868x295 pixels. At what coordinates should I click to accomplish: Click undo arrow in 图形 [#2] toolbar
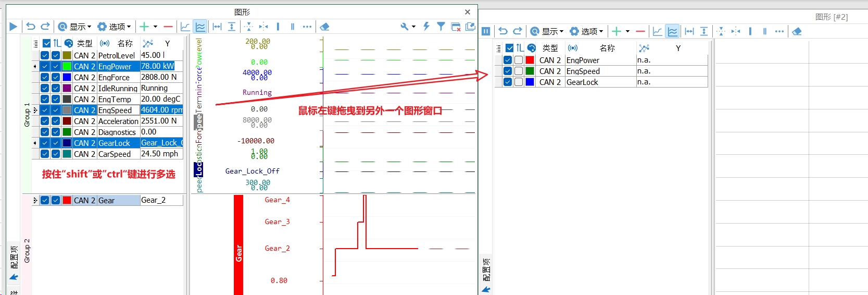click(503, 31)
